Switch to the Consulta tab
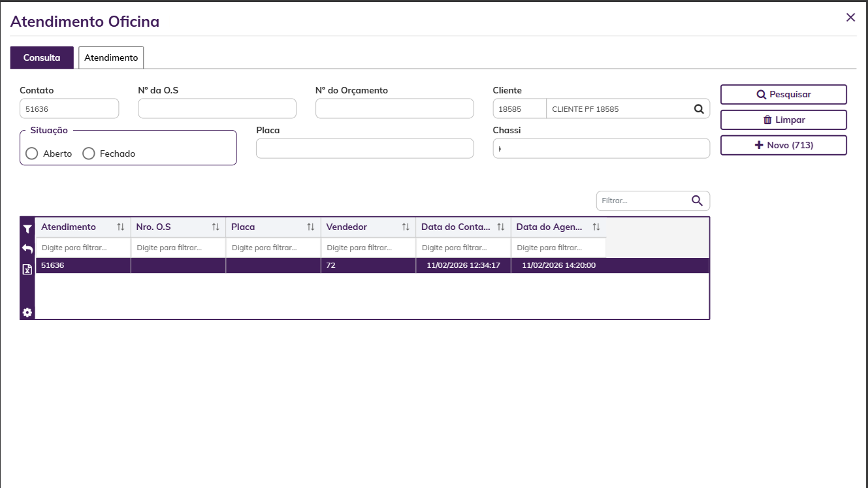This screenshot has width=868, height=488. click(42, 57)
